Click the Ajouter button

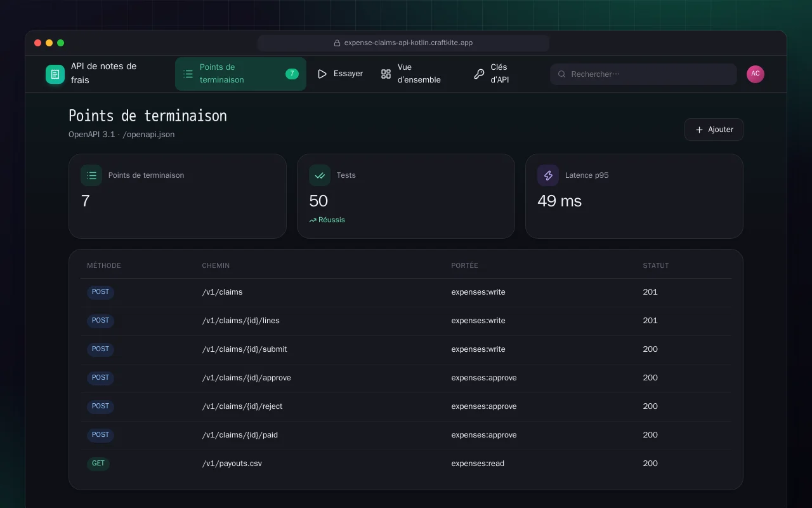click(x=714, y=130)
